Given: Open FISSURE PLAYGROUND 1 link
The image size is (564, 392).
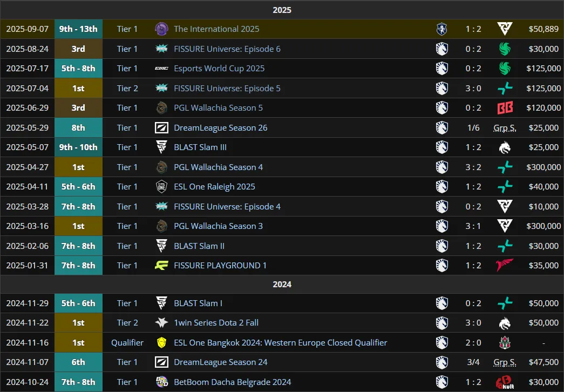Looking at the screenshot, I should 220,266.
